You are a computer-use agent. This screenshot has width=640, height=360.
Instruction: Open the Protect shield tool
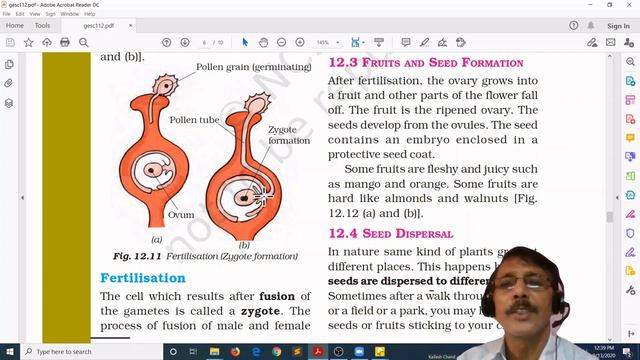point(630,233)
